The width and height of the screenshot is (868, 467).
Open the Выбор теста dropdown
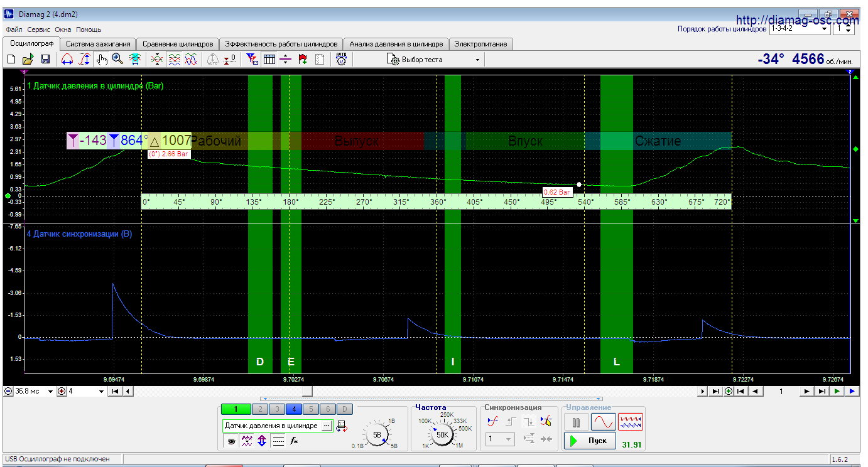(x=433, y=60)
